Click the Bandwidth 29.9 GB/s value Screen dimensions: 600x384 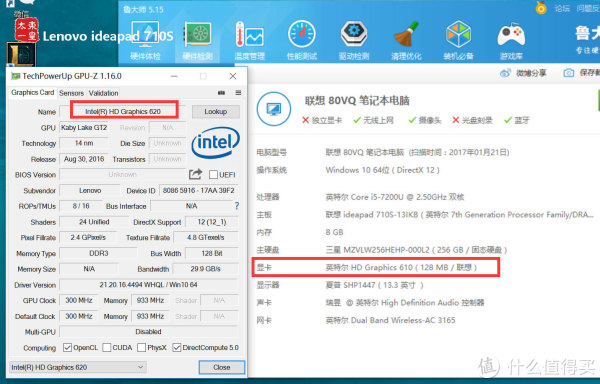pyautogui.click(x=206, y=269)
